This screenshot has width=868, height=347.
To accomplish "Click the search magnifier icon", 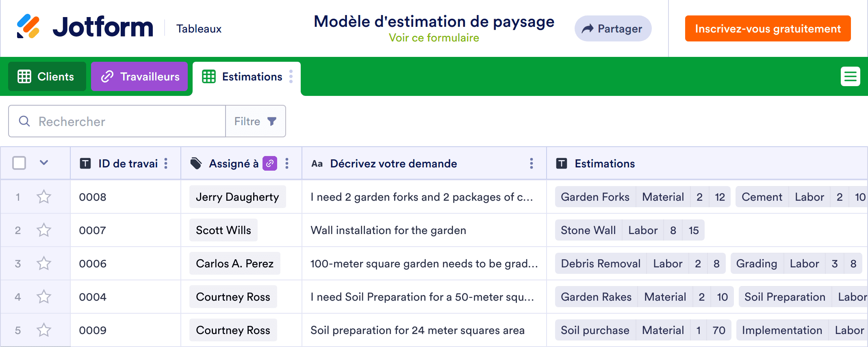I will pyautogui.click(x=24, y=121).
